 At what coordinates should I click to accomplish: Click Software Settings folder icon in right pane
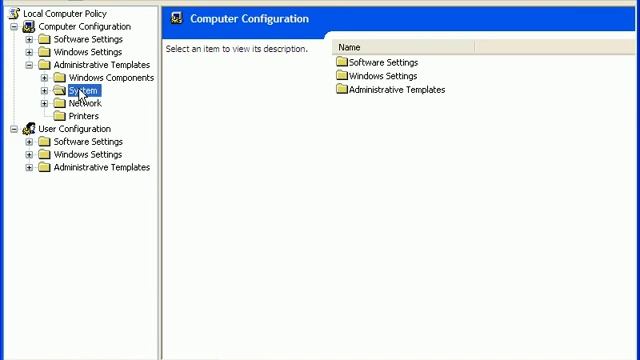point(342,62)
